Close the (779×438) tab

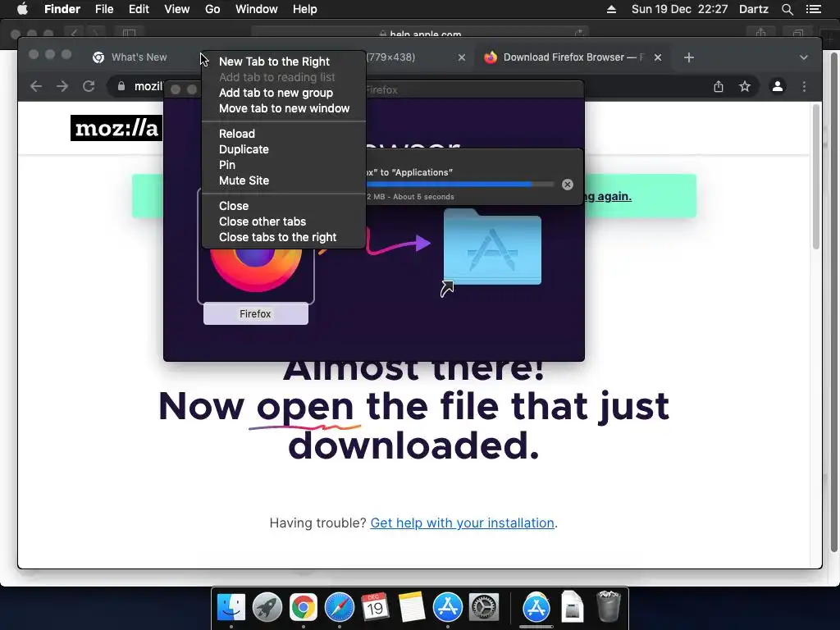461,57
